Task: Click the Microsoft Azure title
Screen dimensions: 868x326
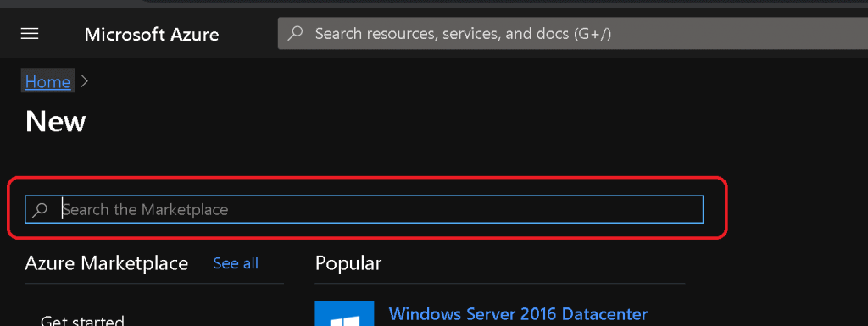Action: pos(152,34)
